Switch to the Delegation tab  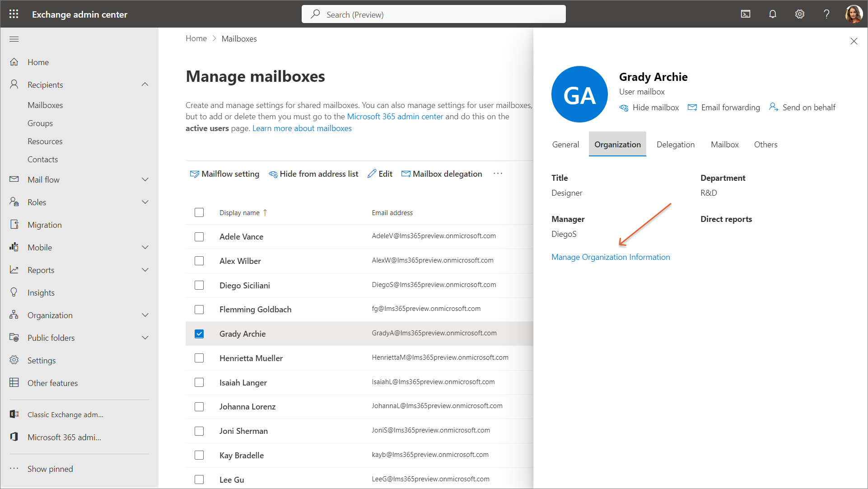(675, 145)
